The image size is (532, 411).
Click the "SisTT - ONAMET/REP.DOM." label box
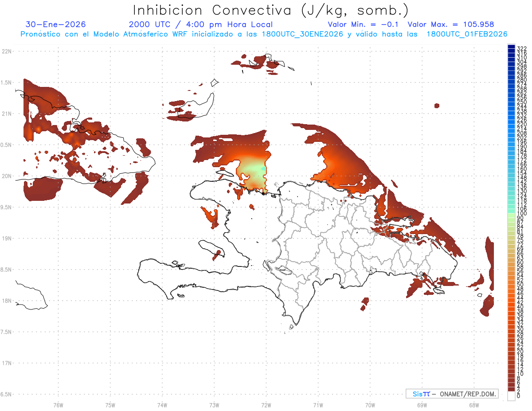click(452, 394)
